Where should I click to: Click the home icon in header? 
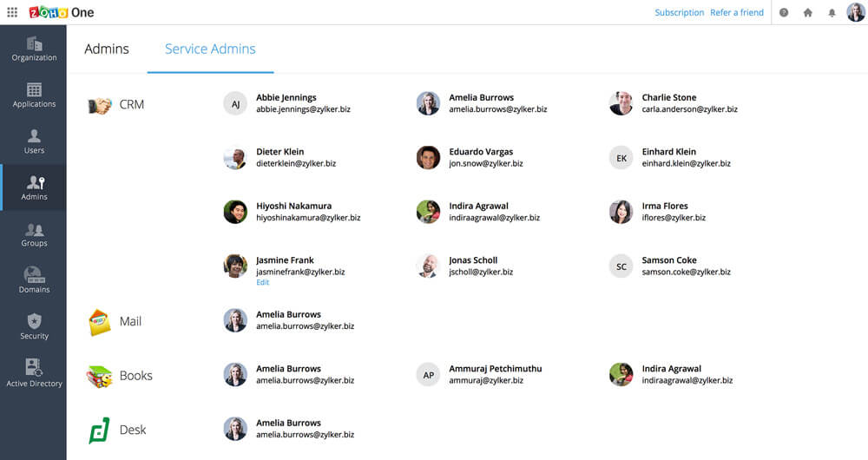pos(808,13)
